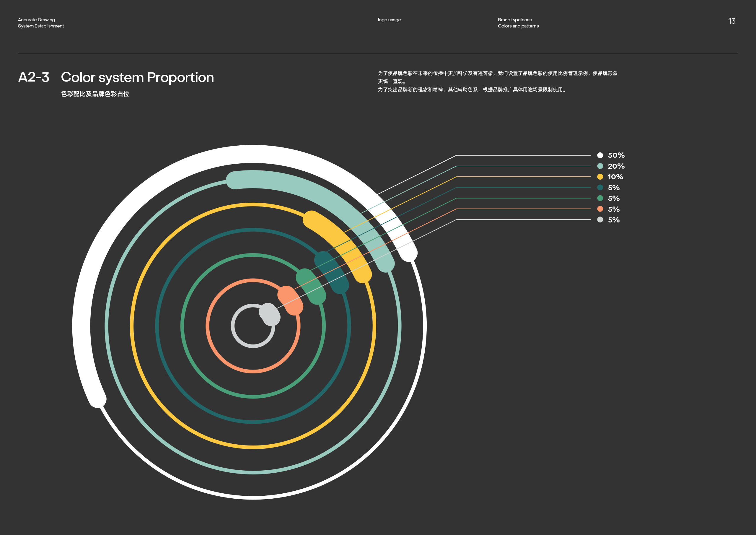Viewport: 756px width, 535px height.
Task: Click the white 50% legend dot
Action: click(600, 155)
